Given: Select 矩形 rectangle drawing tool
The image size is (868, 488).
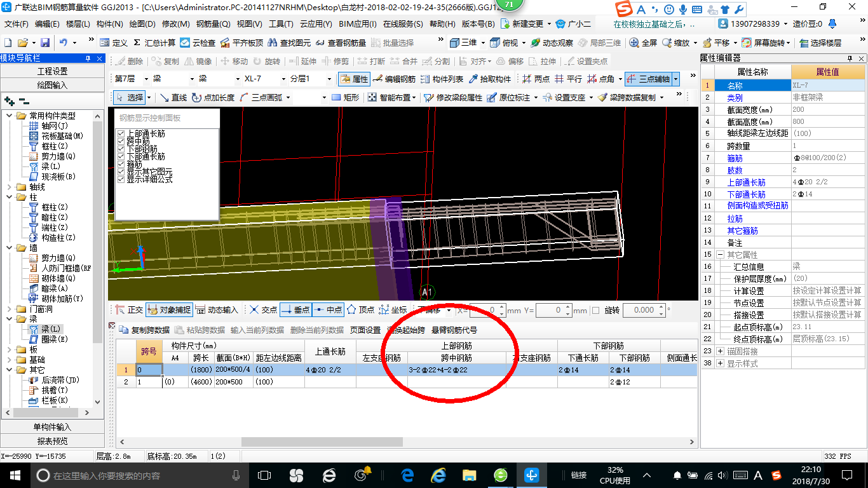Looking at the screenshot, I should [346, 97].
